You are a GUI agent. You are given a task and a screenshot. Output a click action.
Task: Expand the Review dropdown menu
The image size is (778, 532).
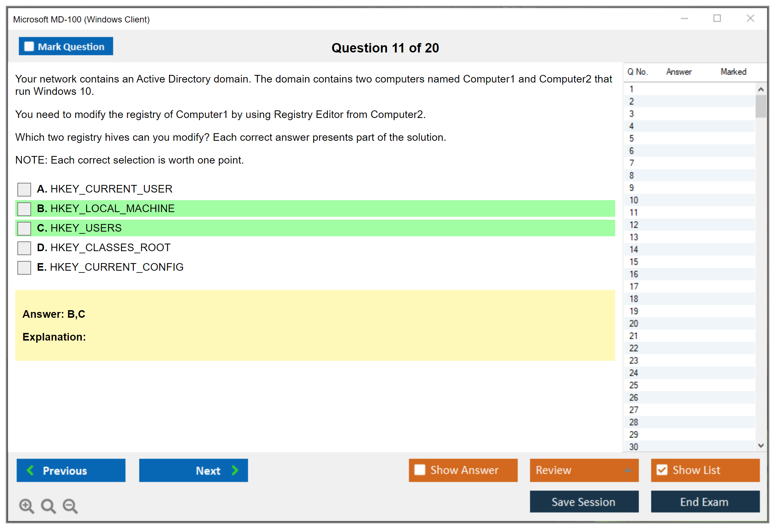tap(628, 470)
